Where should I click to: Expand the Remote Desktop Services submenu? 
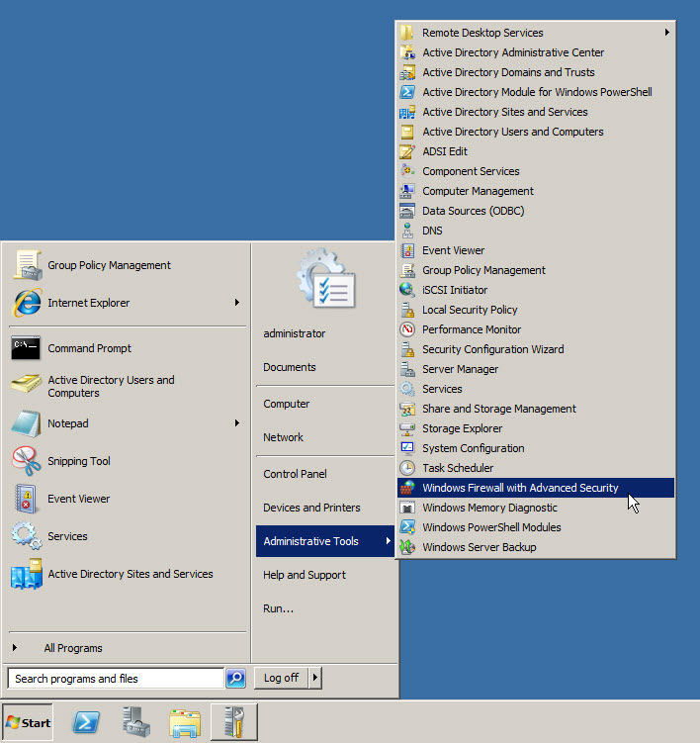[x=667, y=33]
